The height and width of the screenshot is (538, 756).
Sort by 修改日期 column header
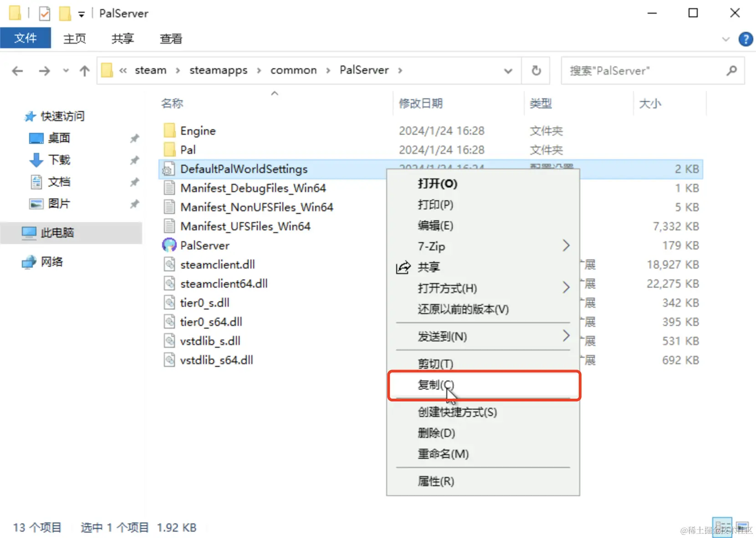point(420,103)
